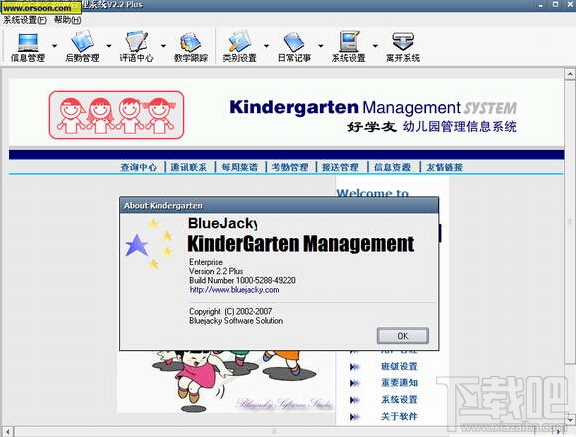576x437 pixels.
Task: Click Bluejacky Software Solution text
Action: [x=236, y=321]
